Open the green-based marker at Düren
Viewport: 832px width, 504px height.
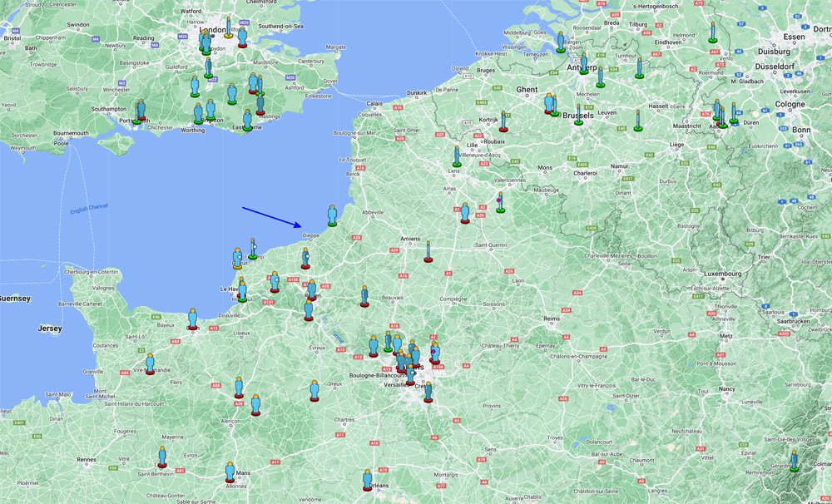pos(734,114)
